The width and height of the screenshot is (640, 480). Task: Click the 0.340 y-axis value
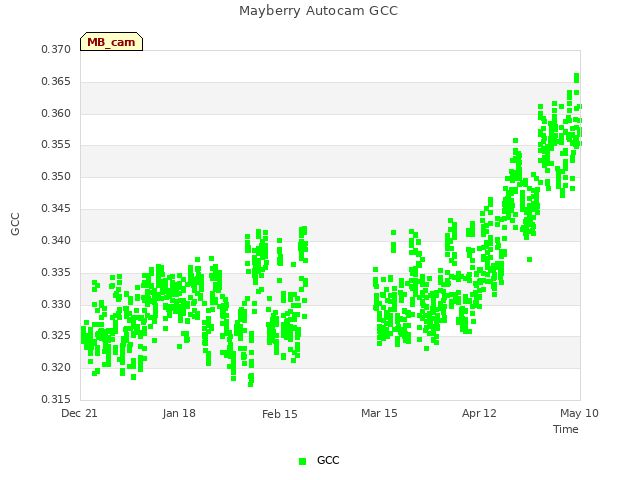(56, 240)
